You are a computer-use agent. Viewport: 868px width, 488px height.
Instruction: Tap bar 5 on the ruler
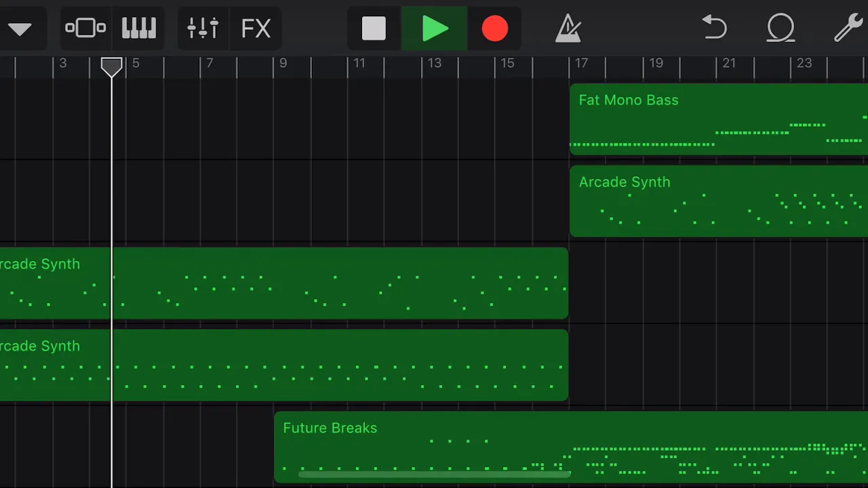point(136,63)
